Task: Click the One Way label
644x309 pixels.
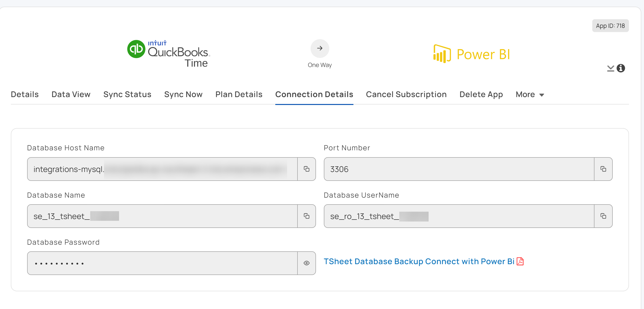Action: point(320,65)
